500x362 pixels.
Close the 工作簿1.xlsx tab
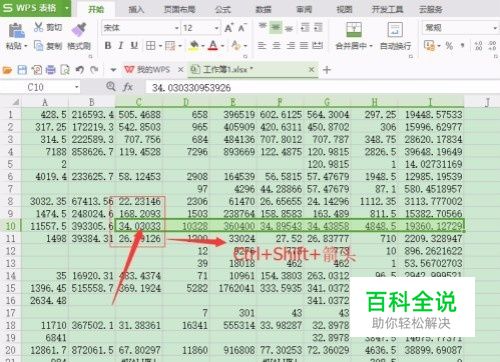point(311,70)
